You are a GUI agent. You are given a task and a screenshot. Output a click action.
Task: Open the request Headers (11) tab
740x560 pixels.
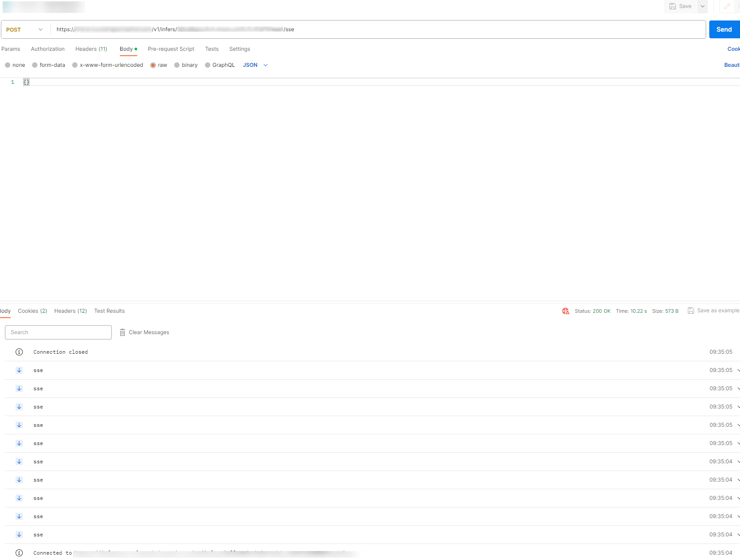(x=91, y=49)
